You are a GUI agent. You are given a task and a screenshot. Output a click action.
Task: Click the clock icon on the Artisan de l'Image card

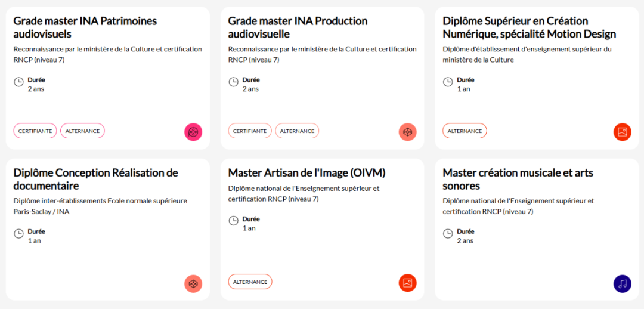click(233, 221)
